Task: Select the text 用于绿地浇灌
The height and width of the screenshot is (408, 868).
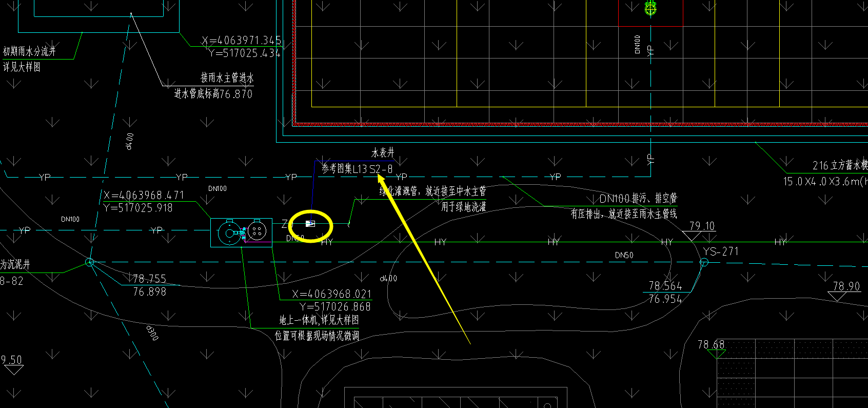Action: pyautogui.click(x=464, y=207)
